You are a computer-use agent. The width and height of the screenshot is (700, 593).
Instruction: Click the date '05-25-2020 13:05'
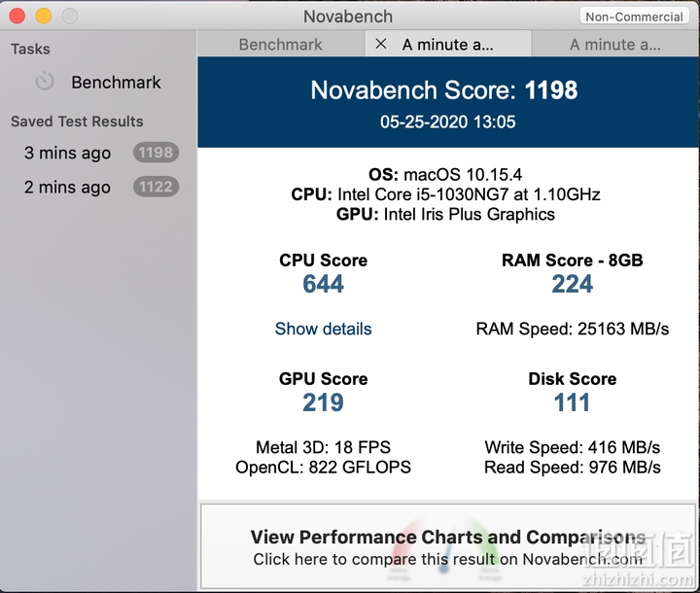coord(448,122)
